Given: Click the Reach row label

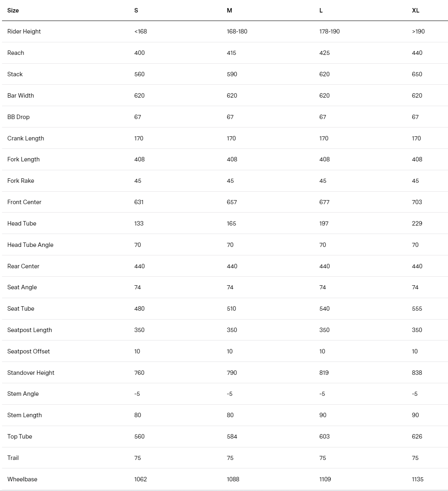Looking at the screenshot, I should pyautogui.click(x=16, y=53).
